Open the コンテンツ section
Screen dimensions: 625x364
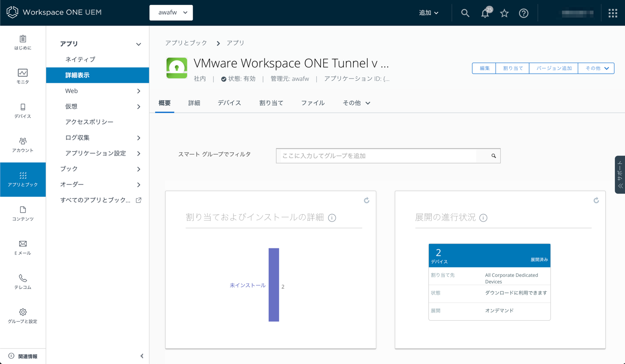point(23,213)
